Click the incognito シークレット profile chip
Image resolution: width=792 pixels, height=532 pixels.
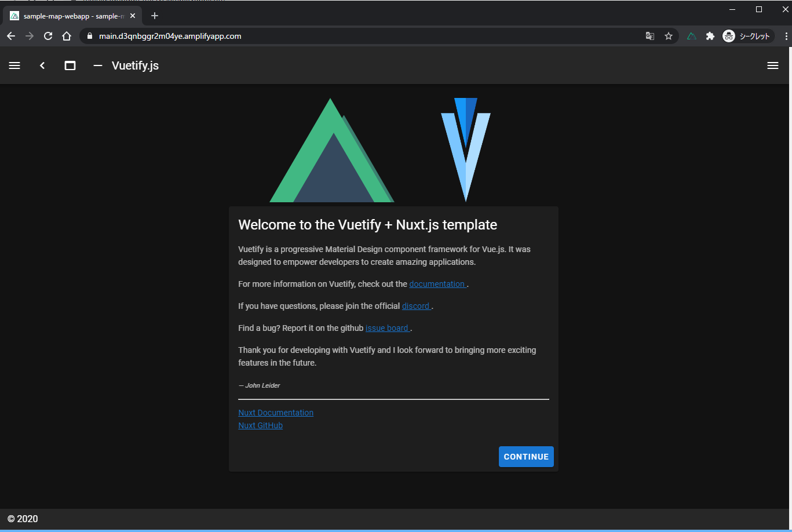click(x=748, y=36)
